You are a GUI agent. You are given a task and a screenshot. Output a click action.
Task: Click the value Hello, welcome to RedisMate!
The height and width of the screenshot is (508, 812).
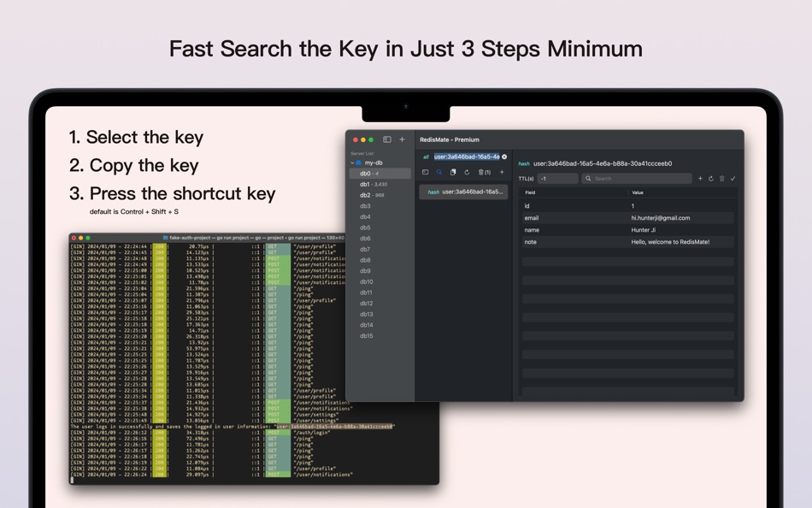tap(670, 242)
